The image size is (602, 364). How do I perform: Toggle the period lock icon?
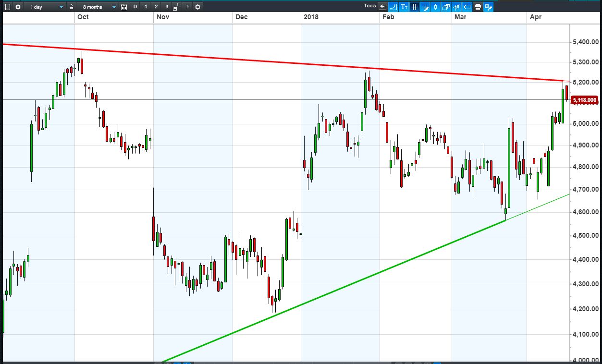click(71, 7)
